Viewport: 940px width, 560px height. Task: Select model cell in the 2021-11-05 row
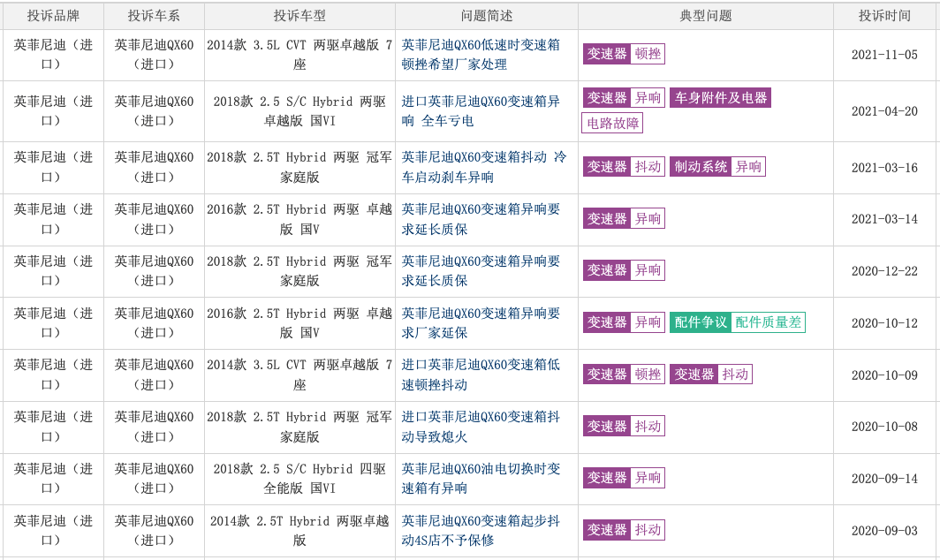[x=299, y=55]
